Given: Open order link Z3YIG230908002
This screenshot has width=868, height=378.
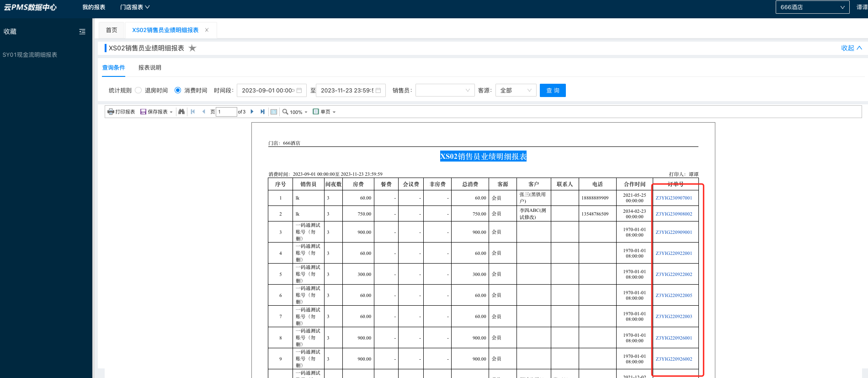Looking at the screenshot, I should click(x=674, y=214).
